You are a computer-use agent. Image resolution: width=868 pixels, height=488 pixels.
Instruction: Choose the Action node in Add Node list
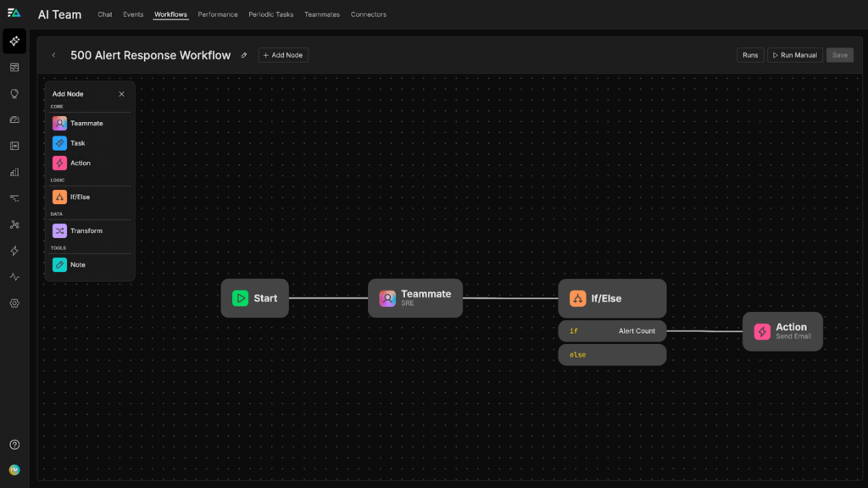pos(80,163)
